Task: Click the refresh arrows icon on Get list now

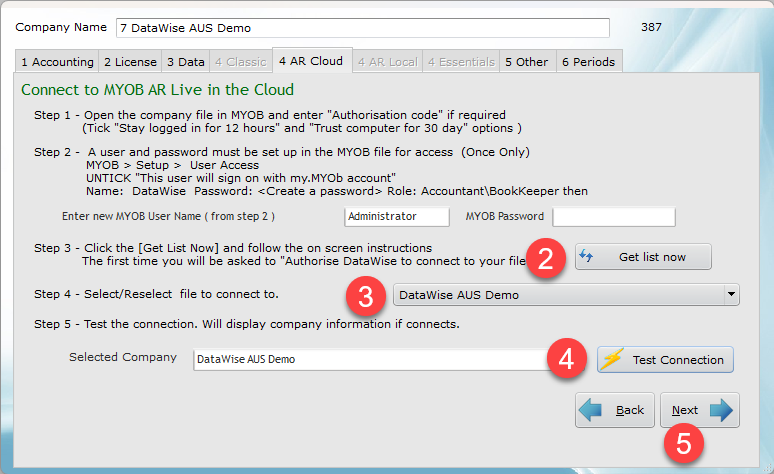Action: point(588,257)
